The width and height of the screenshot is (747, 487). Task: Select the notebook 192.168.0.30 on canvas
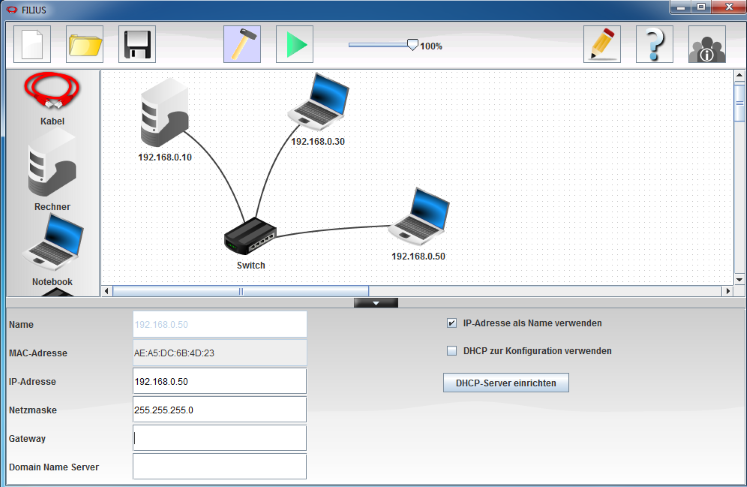click(318, 102)
